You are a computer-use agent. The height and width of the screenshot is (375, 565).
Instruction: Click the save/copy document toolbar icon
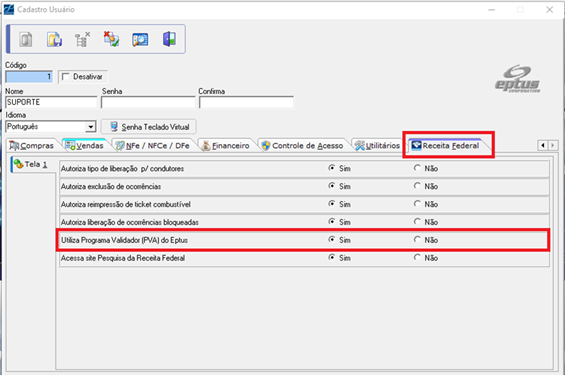pyautogui.click(x=54, y=39)
